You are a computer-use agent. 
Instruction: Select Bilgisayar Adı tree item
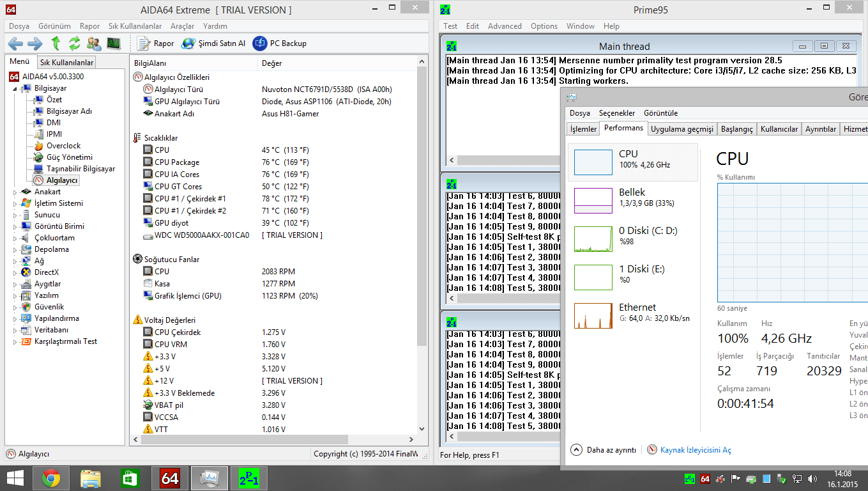69,111
